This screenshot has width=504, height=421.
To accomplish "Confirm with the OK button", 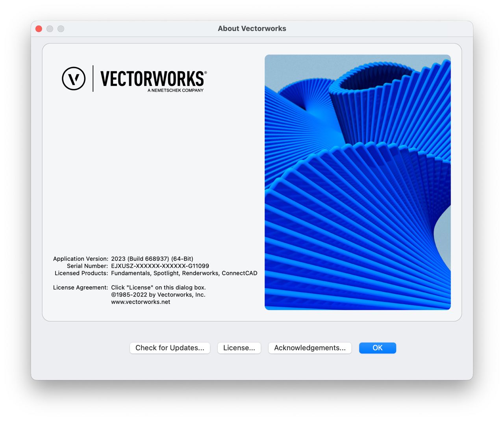I will (x=377, y=348).
